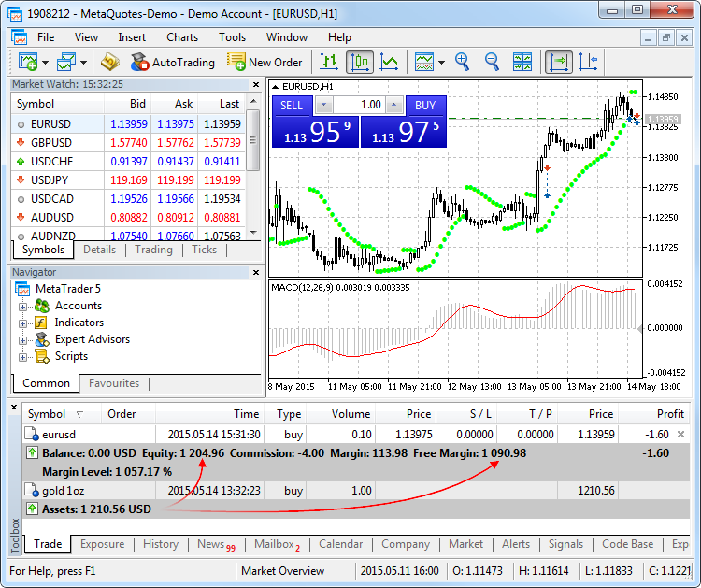The width and height of the screenshot is (701, 588).
Task: Click the one-click SELL button
Action: [291, 106]
